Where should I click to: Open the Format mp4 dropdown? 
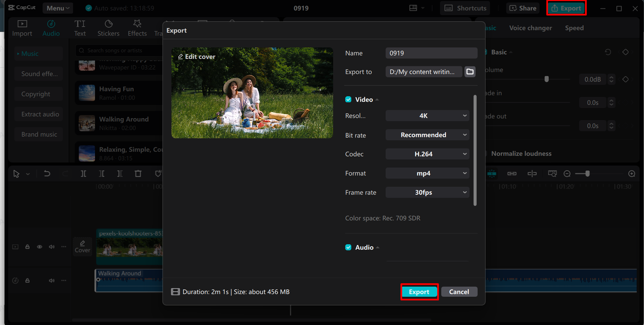click(x=427, y=173)
